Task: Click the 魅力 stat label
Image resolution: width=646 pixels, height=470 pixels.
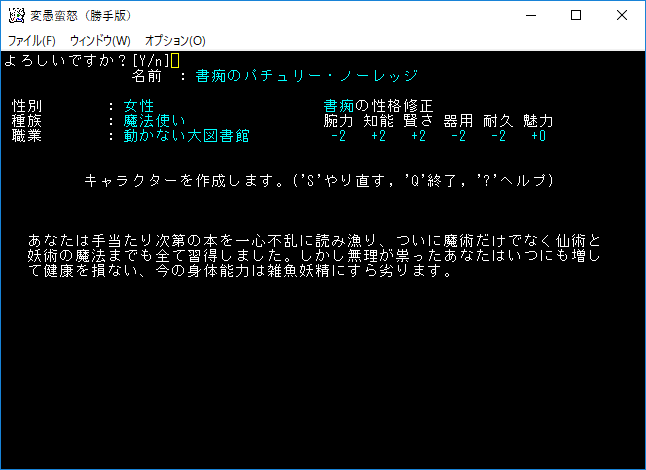Action: [538, 121]
